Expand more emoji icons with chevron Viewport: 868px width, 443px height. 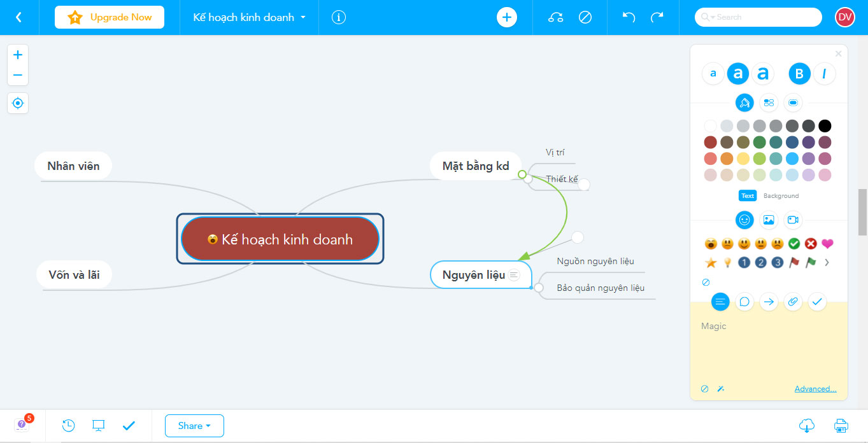click(x=827, y=262)
